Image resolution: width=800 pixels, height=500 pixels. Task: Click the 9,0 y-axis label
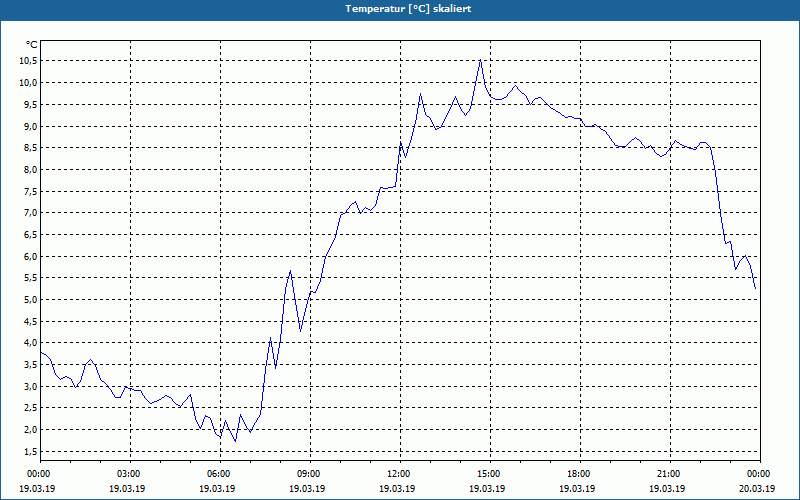30,126
